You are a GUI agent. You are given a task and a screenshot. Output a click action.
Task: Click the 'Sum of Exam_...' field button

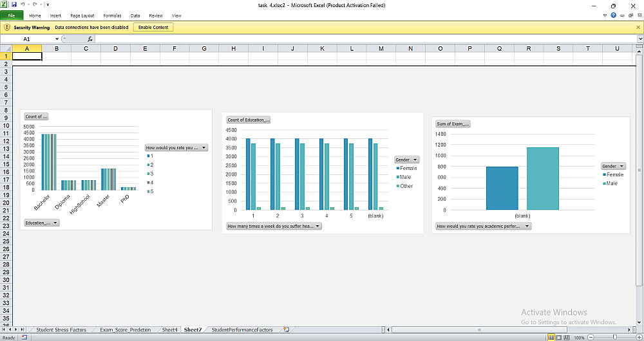click(x=453, y=124)
